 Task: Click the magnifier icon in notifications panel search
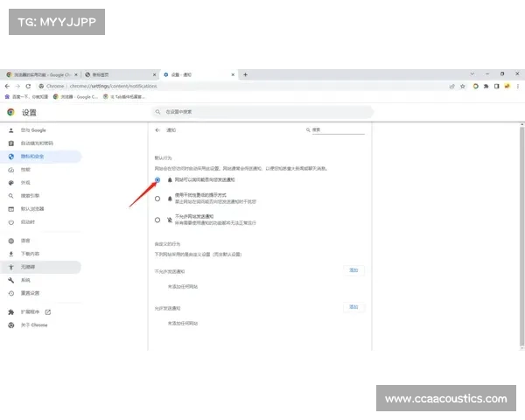(308, 130)
